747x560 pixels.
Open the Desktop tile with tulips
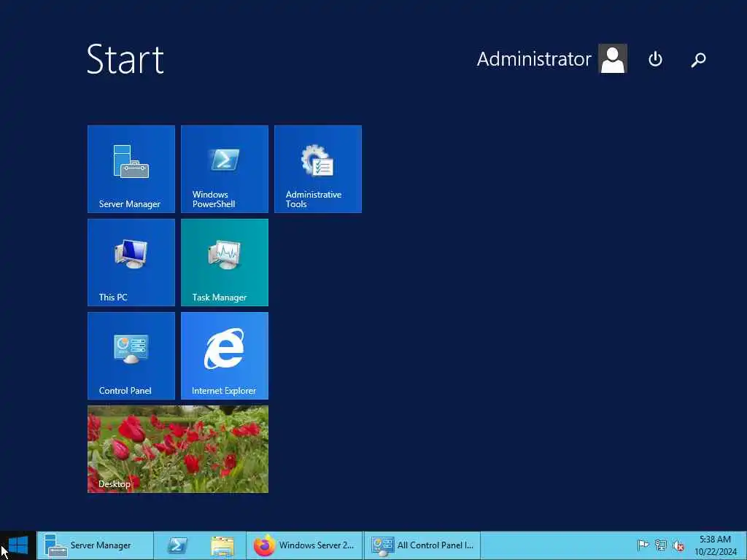[x=178, y=449]
